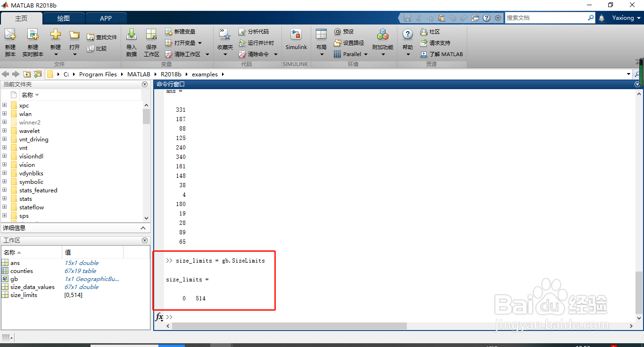
Task: Click Open Variable (打开变量) button
Action: point(183,43)
